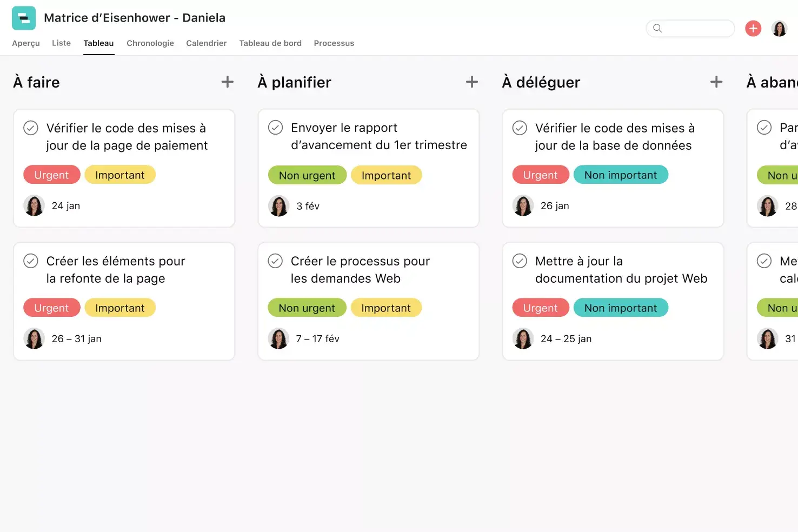
Task: Add a task to À planifier column
Action: (x=472, y=82)
